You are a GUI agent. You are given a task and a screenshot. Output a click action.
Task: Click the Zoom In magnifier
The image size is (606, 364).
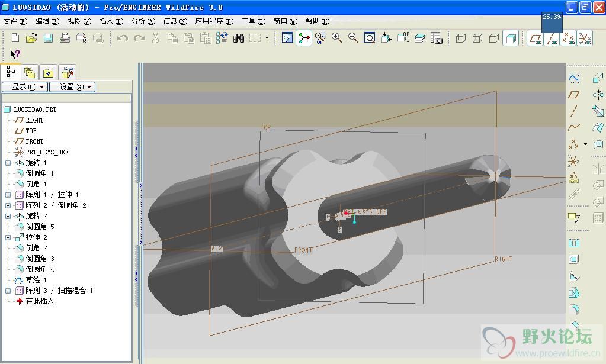(336, 38)
